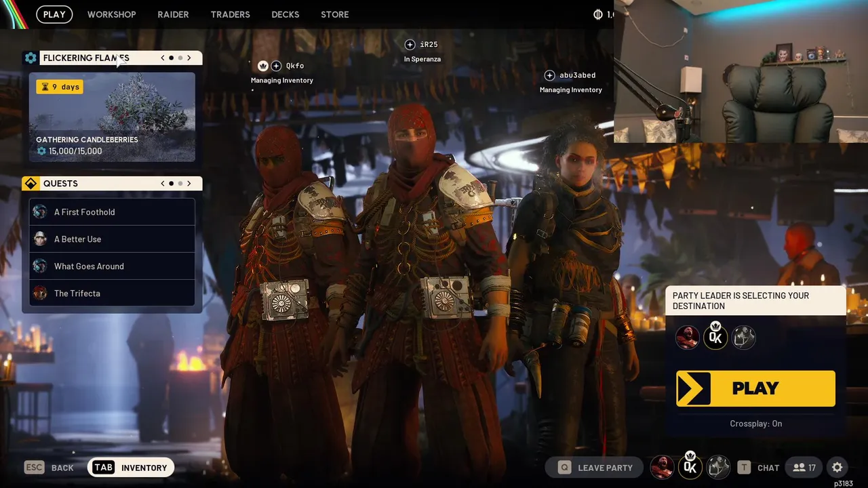Click player name abu3abed
Viewport: 868px width, 488px height.
tap(578, 75)
